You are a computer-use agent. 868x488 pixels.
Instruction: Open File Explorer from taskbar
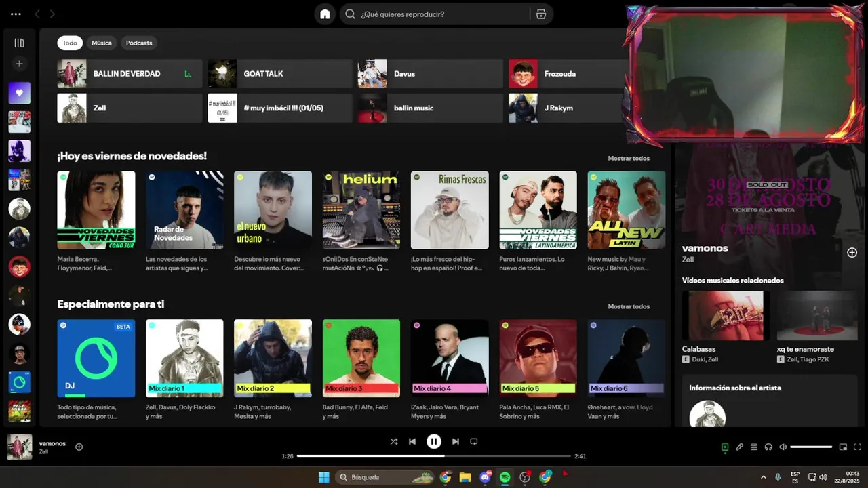click(x=465, y=477)
